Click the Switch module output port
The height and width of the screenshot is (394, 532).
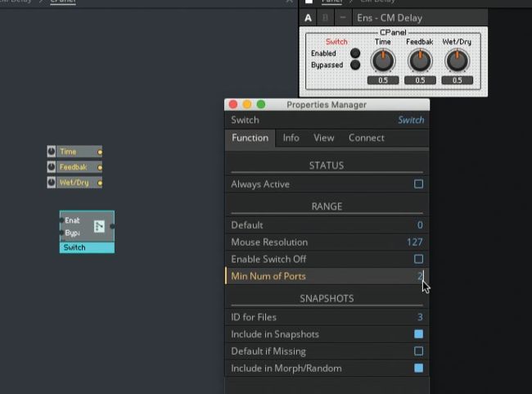tap(112, 227)
